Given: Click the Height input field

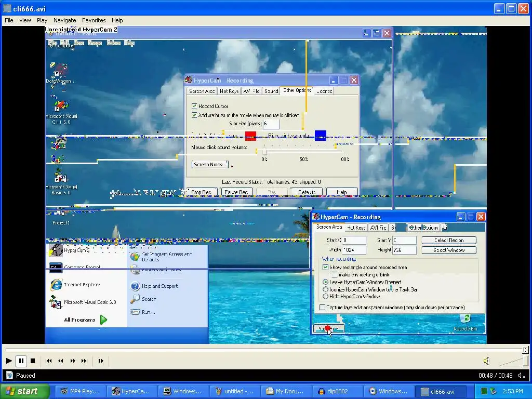Looking at the screenshot, I should click(404, 250).
